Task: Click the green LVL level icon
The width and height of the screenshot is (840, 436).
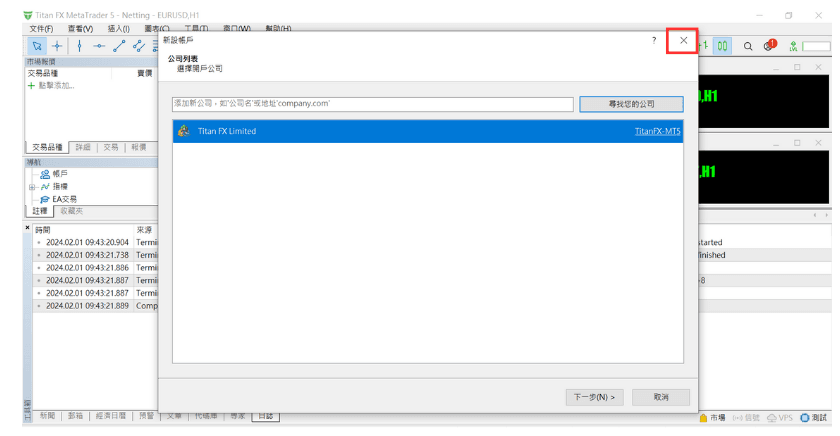Action: pos(793,47)
